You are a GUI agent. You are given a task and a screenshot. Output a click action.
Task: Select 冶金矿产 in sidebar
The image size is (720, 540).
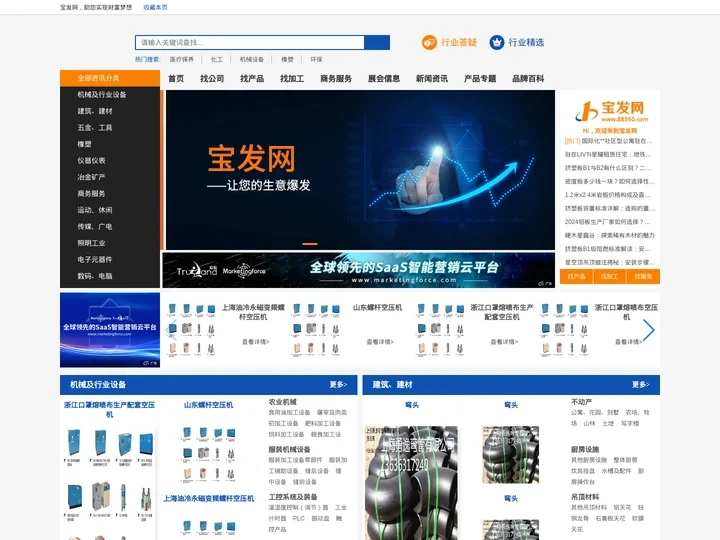[91, 177]
